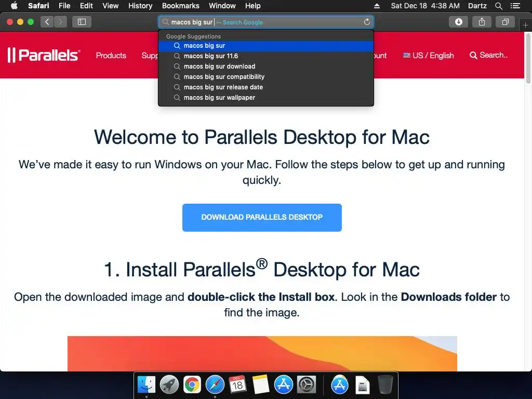The height and width of the screenshot is (399, 532).
Task: Open Finder from the Dock
Action: (x=146, y=385)
